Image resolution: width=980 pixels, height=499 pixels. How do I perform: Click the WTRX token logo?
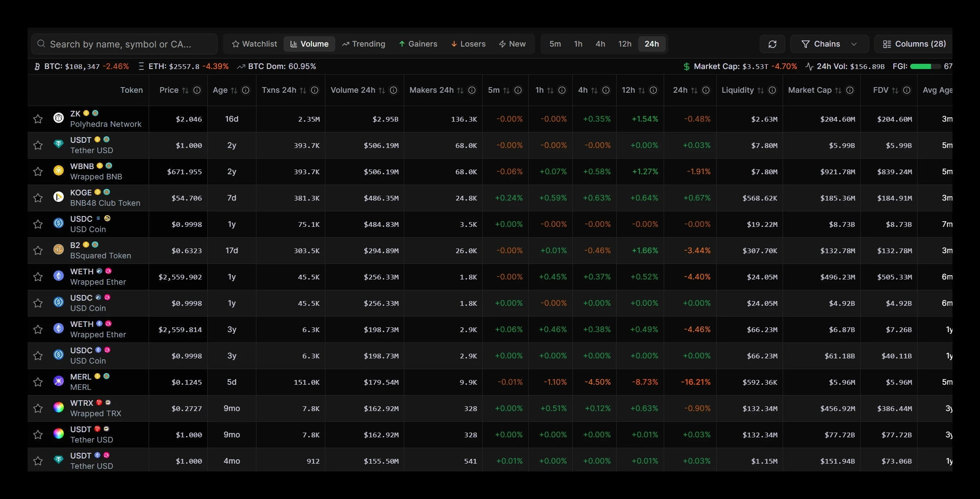click(59, 407)
